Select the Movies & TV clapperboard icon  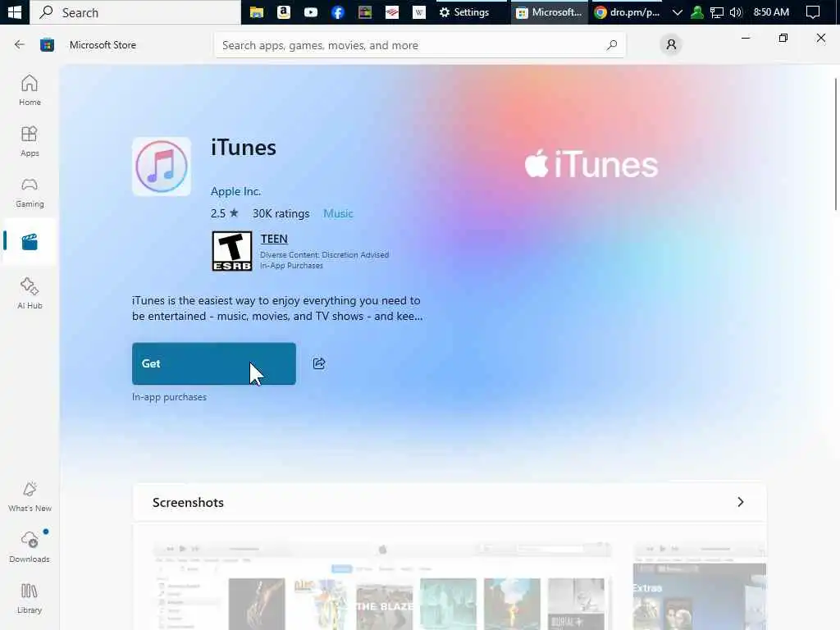click(30, 242)
